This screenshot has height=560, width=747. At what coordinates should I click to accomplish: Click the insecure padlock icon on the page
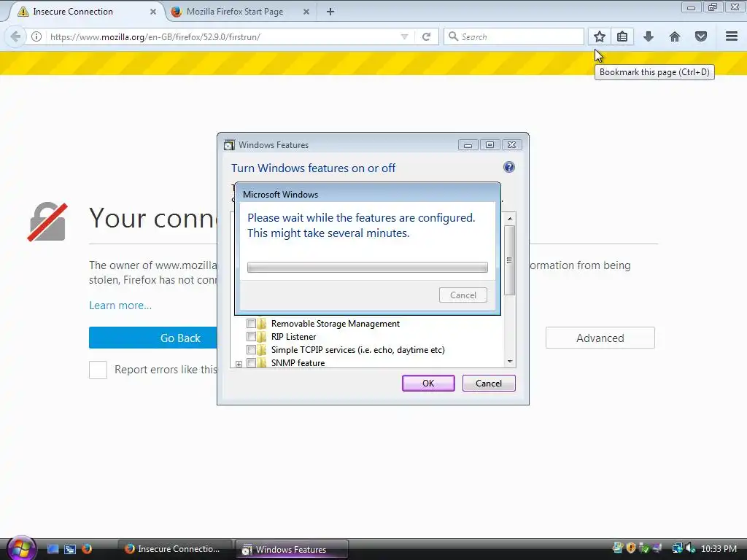[47, 222]
